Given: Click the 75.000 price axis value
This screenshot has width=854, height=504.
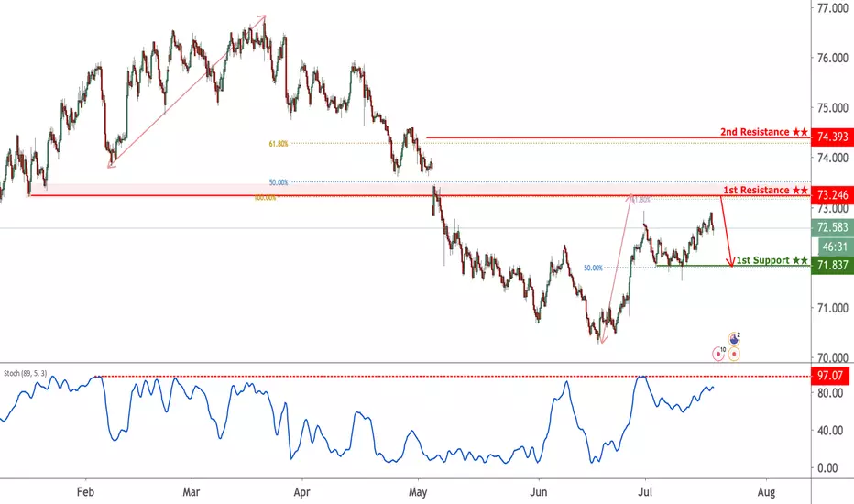Looking at the screenshot, I should click(833, 108).
